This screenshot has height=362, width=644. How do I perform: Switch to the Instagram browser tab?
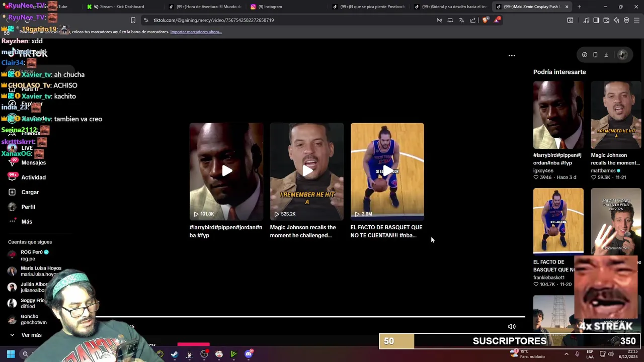pos(287,7)
